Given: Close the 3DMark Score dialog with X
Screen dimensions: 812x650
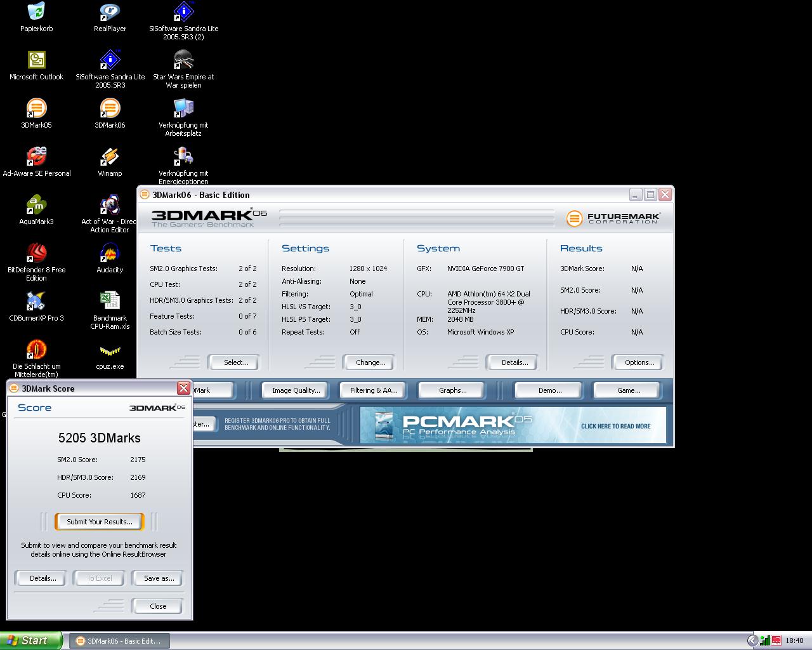Looking at the screenshot, I should tap(183, 388).
